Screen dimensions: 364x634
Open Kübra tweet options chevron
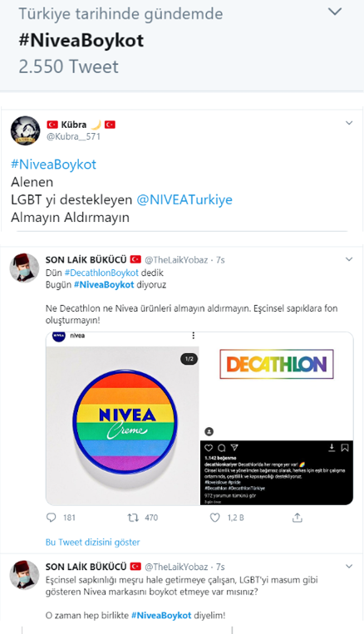click(349, 123)
